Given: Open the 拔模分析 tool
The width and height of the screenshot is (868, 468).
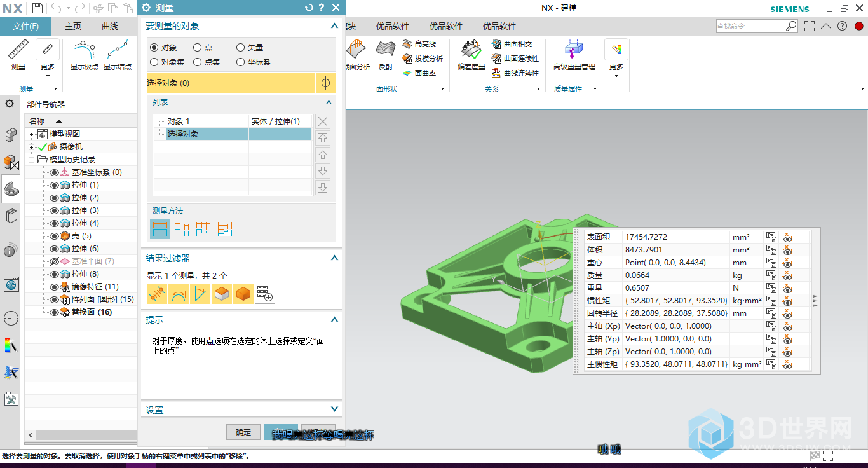Looking at the screenshot, I should pos(423,59).
